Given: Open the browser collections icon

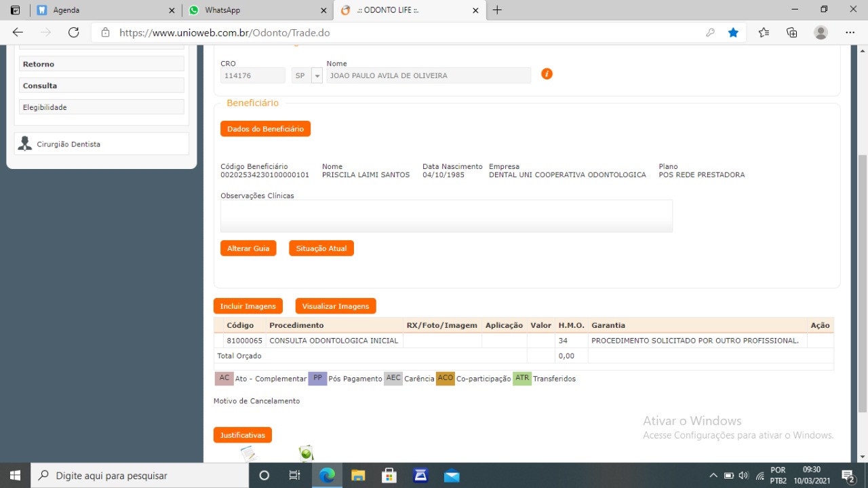Looking at the screenshot, I should click(x=791, y=33).
